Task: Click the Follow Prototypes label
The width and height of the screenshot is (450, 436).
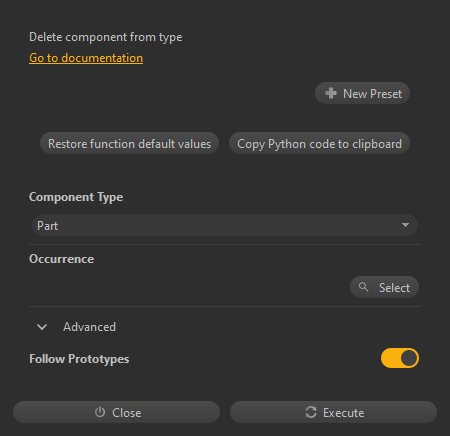Action: pyautogui.click(x=79, y=359)
